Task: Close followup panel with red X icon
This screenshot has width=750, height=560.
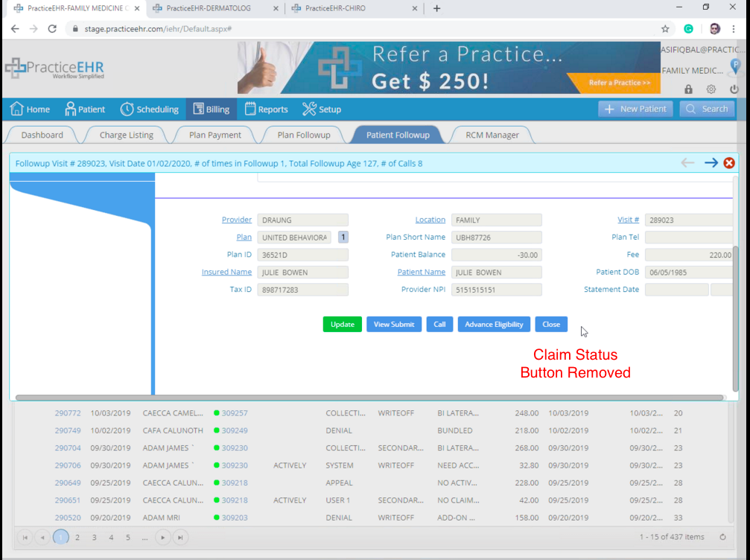Action: [729, 163]
